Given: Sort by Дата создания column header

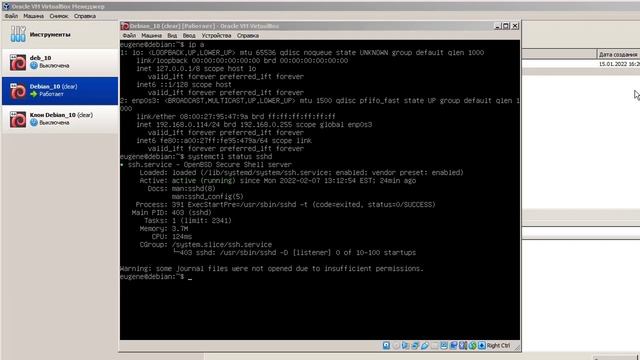Looking at the screenshot, I should pyautogui.click(x=618, y=54).
